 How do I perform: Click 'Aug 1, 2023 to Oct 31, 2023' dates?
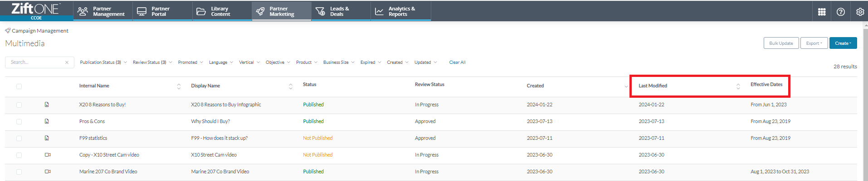click(780, 171)
